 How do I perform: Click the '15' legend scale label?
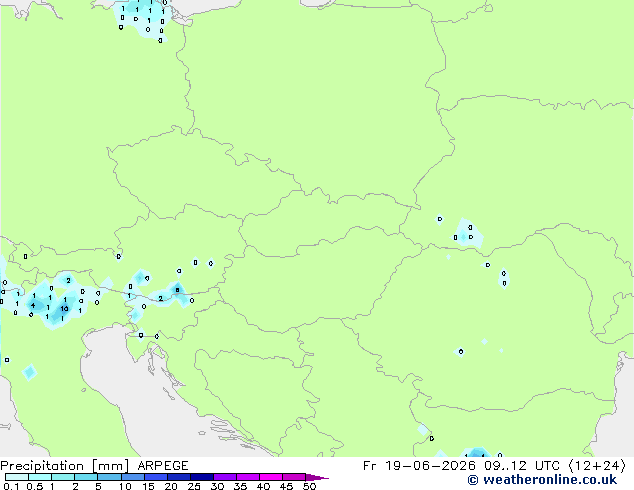tap(148, 486)
